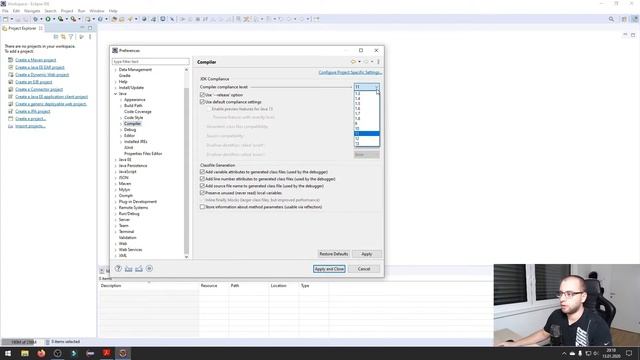Open Project Explorer view menu dots
The image size is (640, 360).
90,37
